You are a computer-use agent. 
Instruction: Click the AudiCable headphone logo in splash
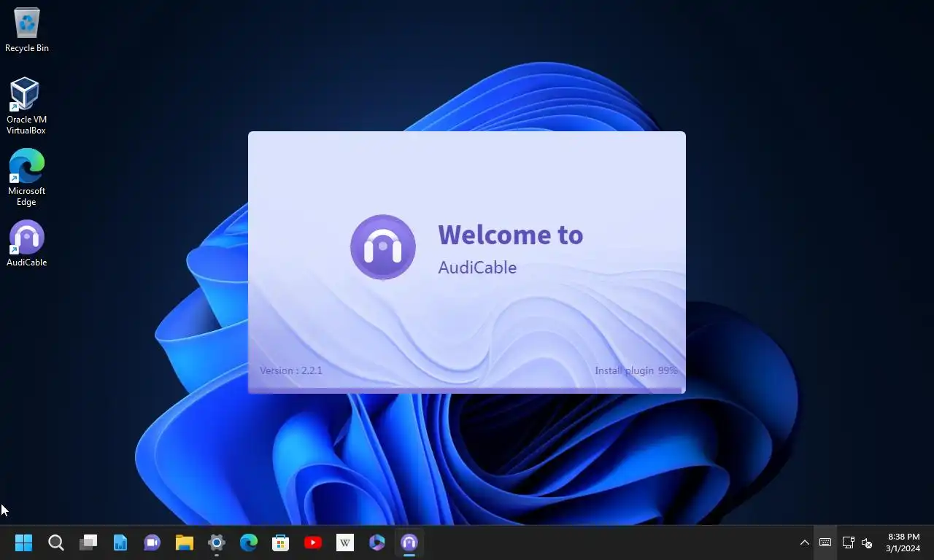click(x=383, y=247)
